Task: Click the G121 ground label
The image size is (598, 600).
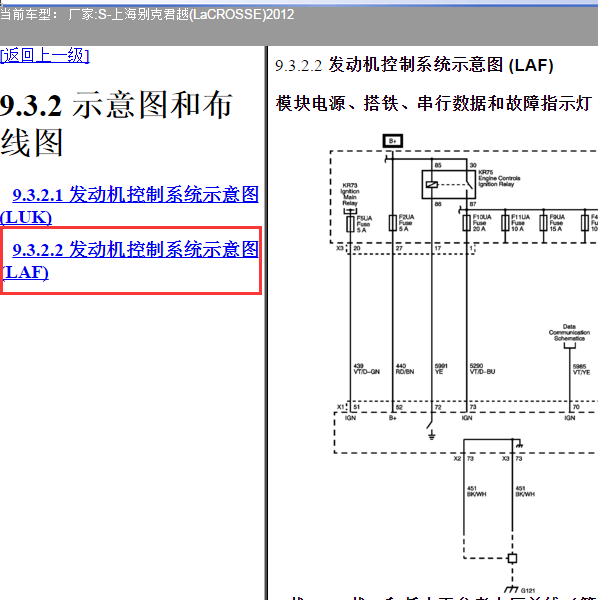Action: click(x=528, y=590)
